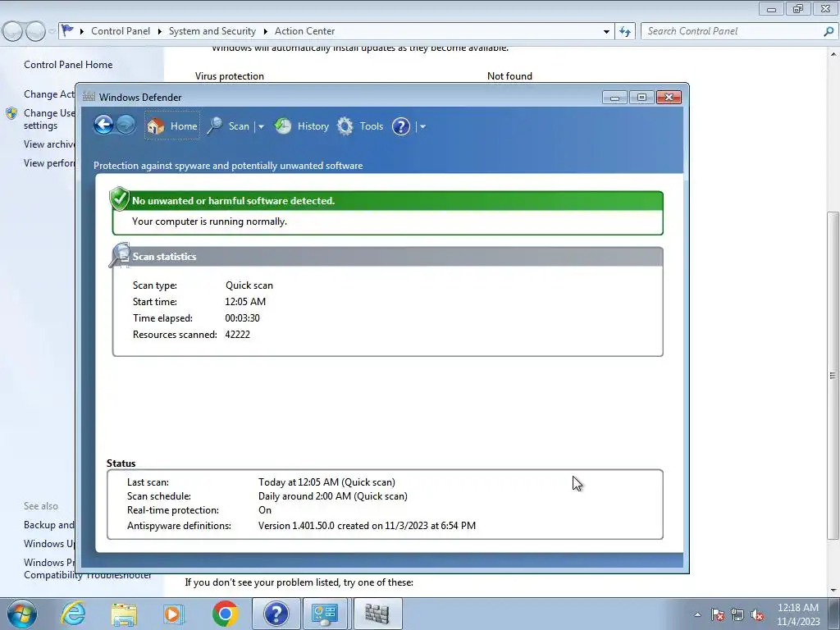Switch to Windows Defender taskbar button
The height and width of the screenshot is (630, 840).
point(377,614)
